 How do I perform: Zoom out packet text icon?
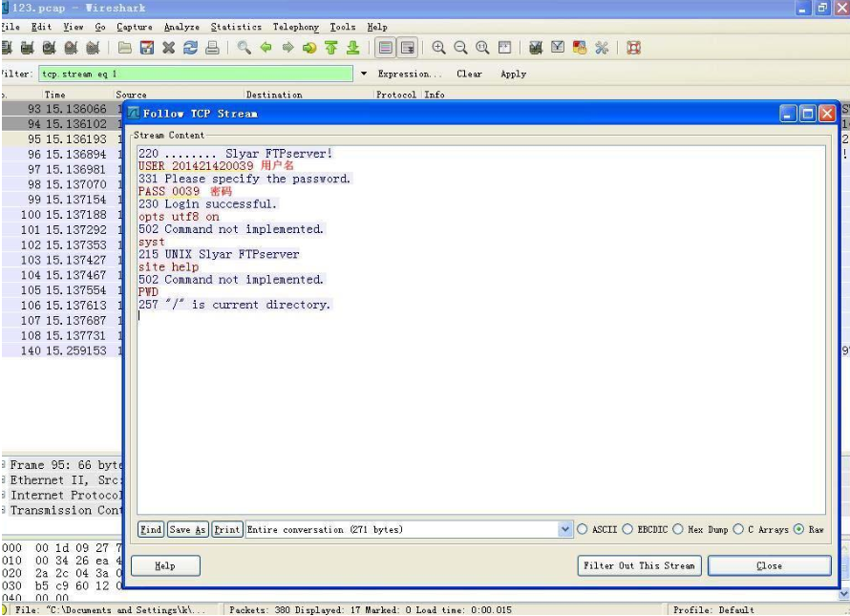pyautogui.click(x=460, y=48)
